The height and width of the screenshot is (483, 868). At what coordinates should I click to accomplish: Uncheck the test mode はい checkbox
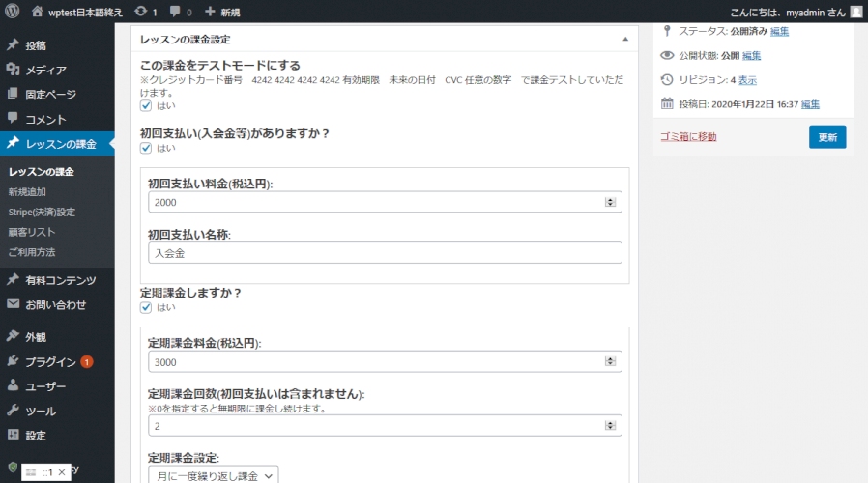pyautogui.click(x=146, y=105)
